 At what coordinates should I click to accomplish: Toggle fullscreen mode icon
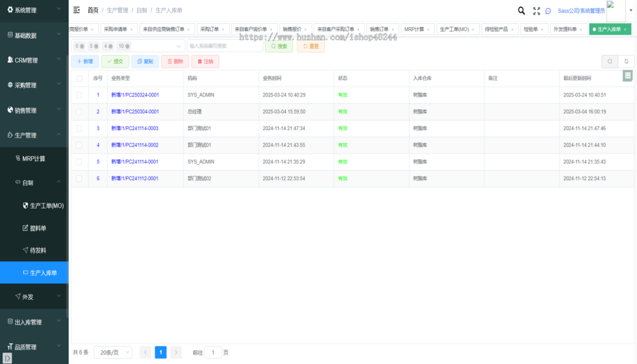[537, 11]
